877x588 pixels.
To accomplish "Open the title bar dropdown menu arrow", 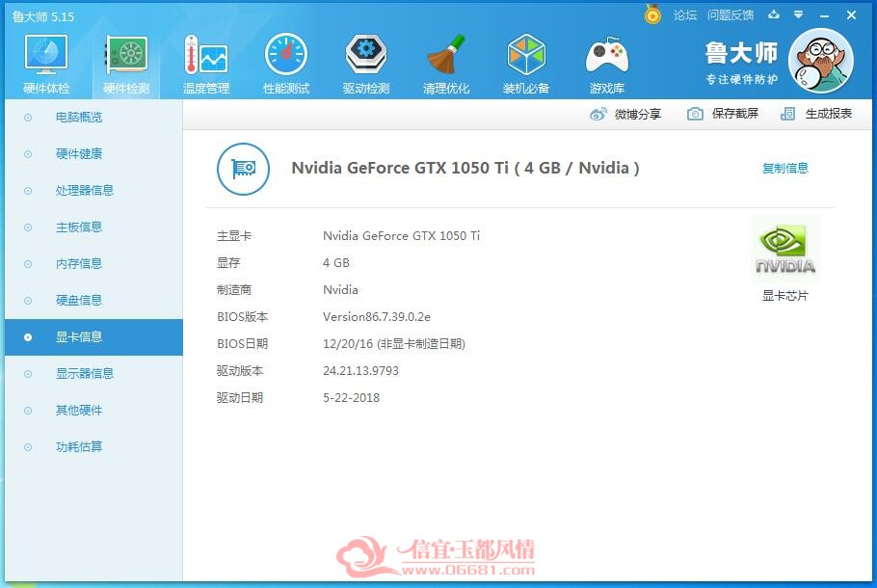I will tap(798, 15).
